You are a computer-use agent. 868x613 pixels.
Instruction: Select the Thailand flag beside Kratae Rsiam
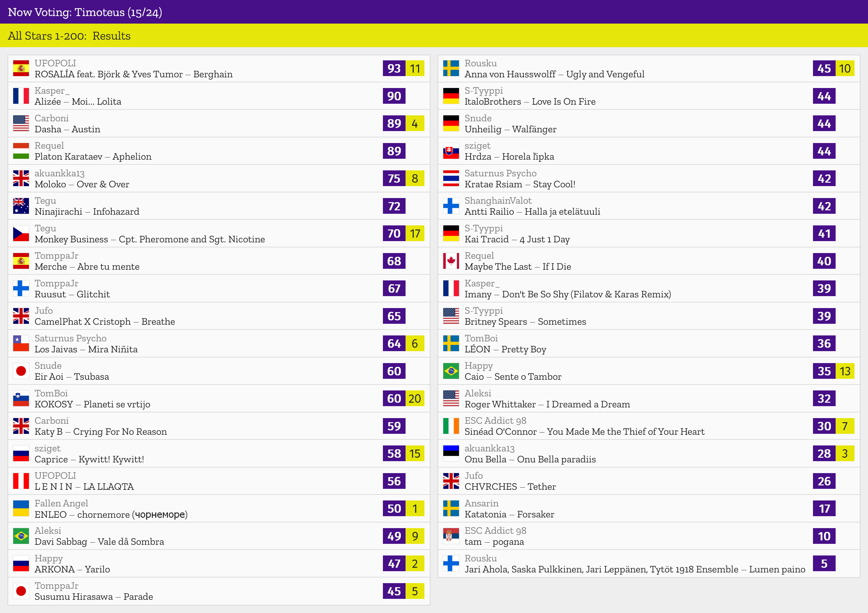tap(451, 178)
